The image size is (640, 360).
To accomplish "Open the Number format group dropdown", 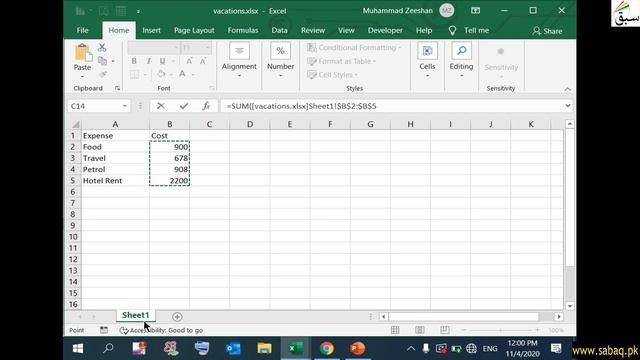I will pos(280,60).
